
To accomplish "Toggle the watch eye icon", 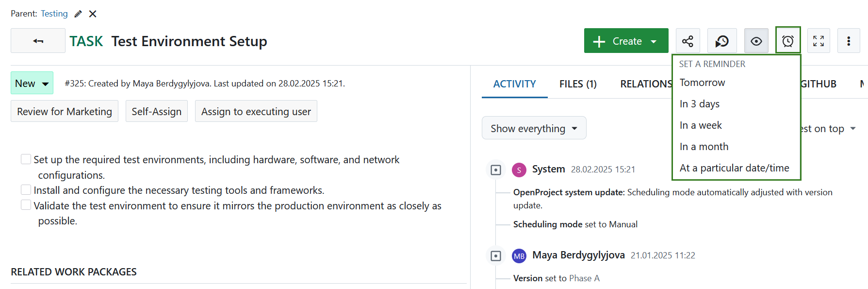I will [x=756, y=41].
